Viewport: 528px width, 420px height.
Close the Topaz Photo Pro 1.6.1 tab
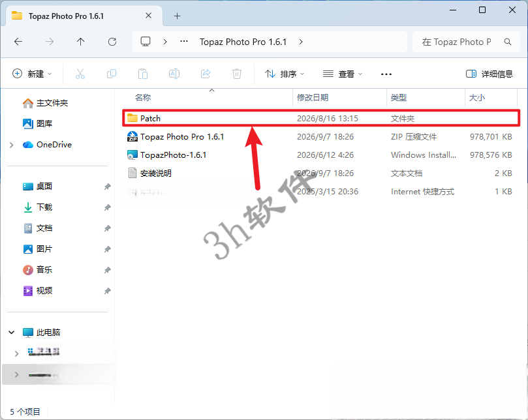149,16
